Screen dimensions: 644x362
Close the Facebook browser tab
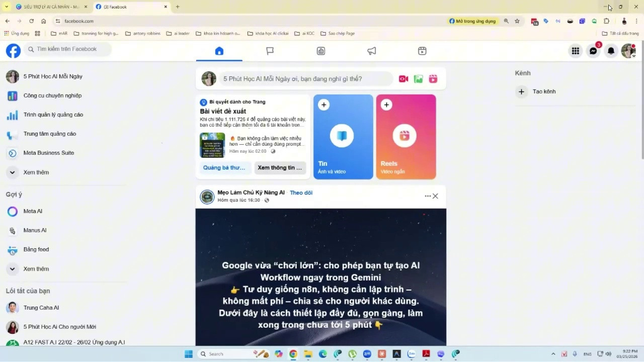click(x=166, y=7)
